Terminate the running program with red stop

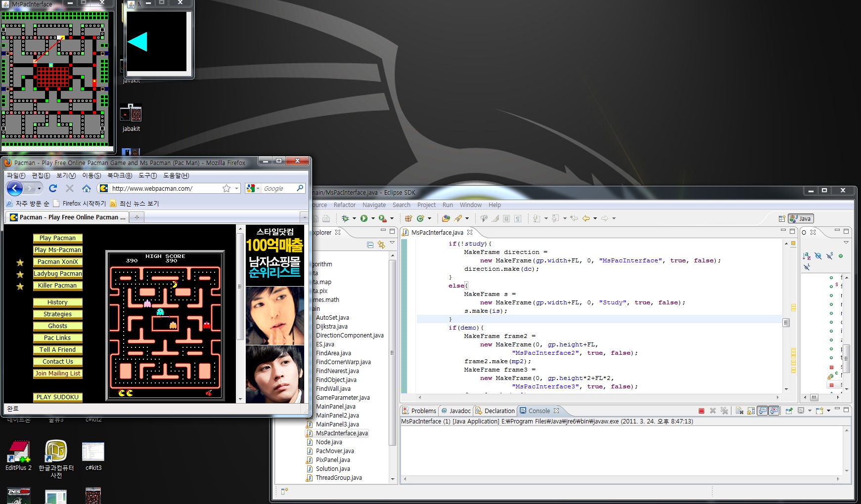click(701, 411)
